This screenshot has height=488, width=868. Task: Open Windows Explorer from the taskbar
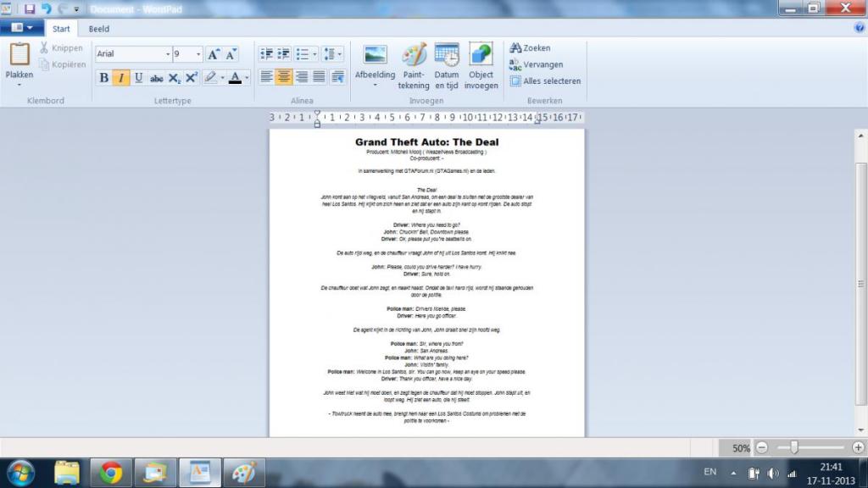[66, 473]
